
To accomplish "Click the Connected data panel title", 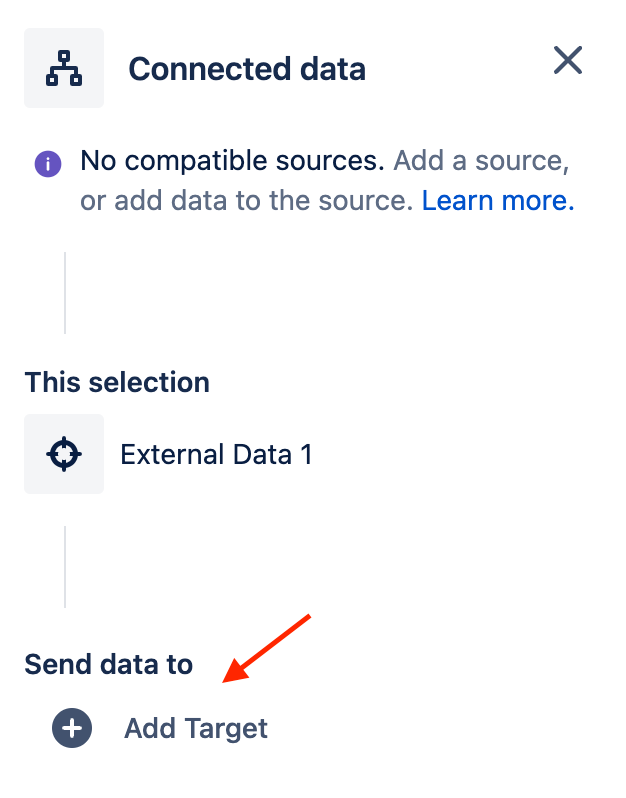I will pos(247,69).
